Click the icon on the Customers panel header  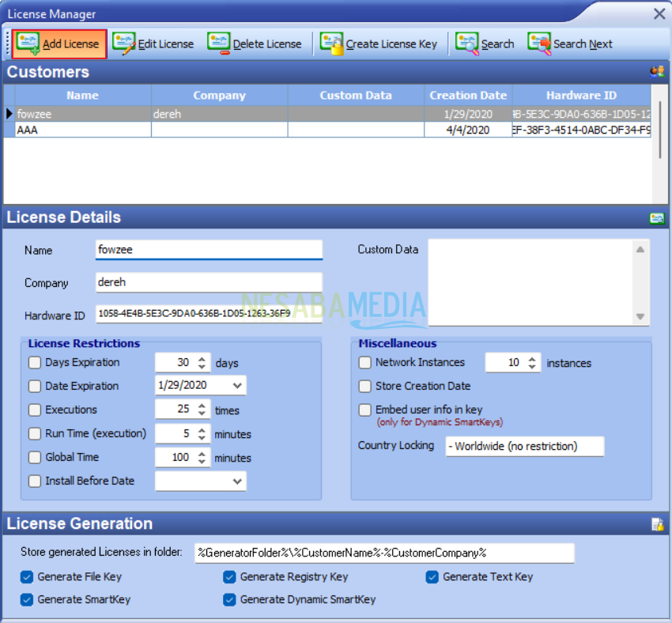tap(656, 71)
